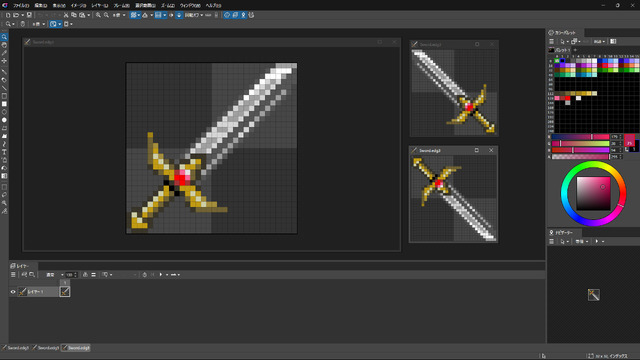The height and width of the screenshot is (360, 640).
Task: Open the 編集 menu
Action: (x=41, y=6)
